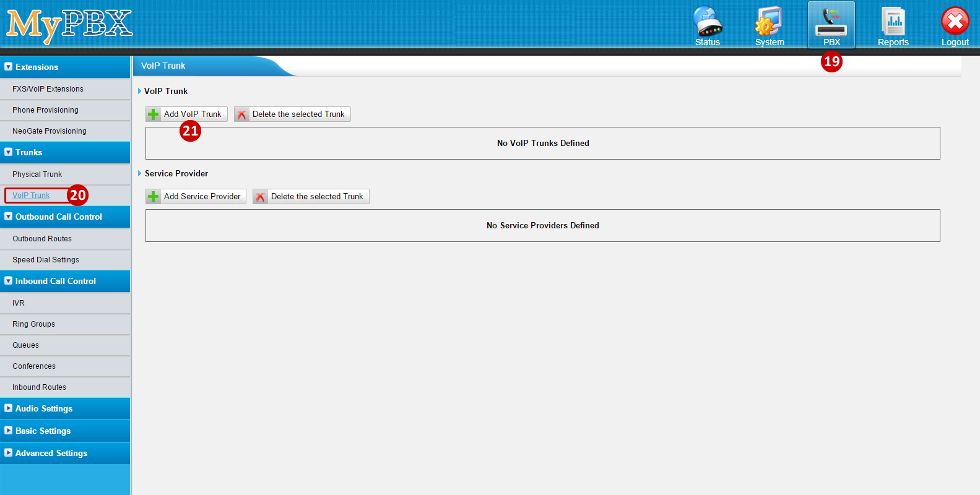Click Add Service Provider button
980x495 pixels.
(196, 197)
